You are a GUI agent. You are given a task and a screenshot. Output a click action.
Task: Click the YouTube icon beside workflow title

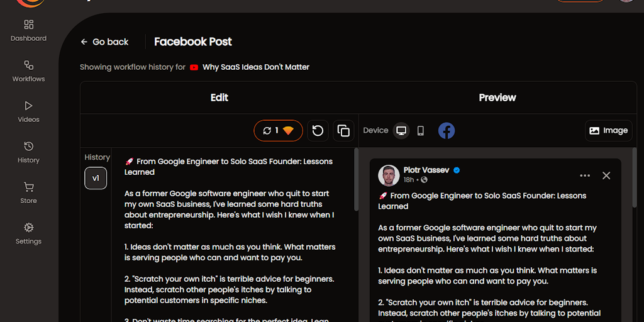[x=194, y=67]
